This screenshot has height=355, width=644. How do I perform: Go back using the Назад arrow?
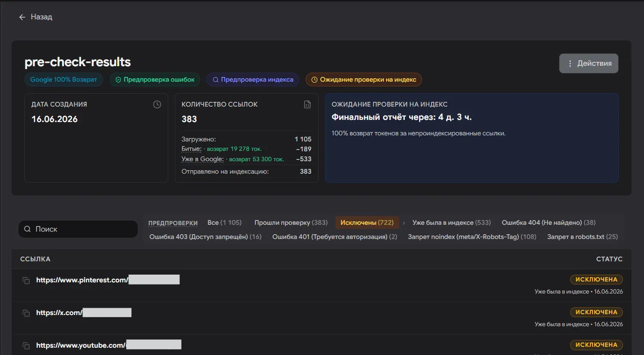[x=22, y=17]
